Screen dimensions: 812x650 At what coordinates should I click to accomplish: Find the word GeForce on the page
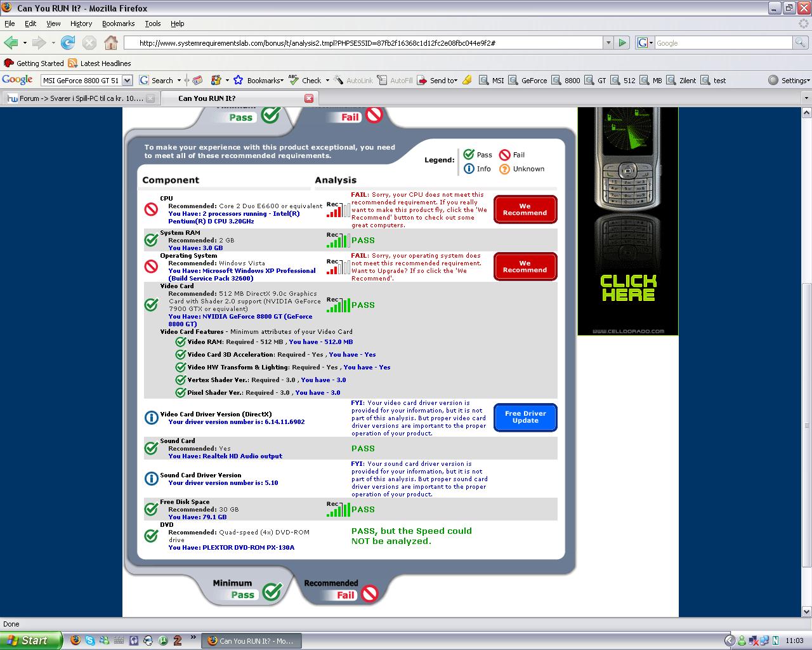pyautogui.click(x=528, y=80)
